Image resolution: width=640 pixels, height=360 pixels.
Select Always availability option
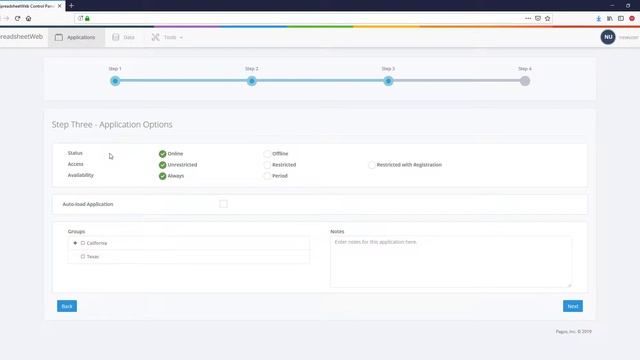(162, 176)
